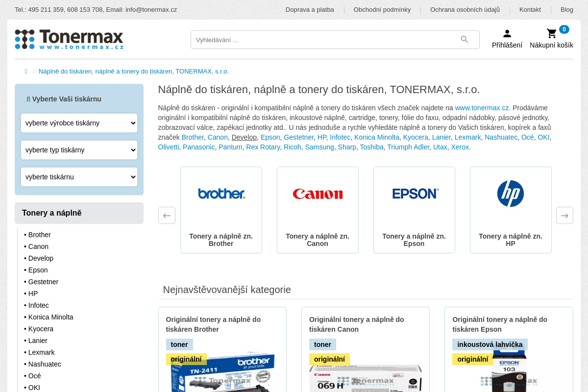Expand the 'vyberte výrobce tiskárny' dropdown

tap(79, 123)
